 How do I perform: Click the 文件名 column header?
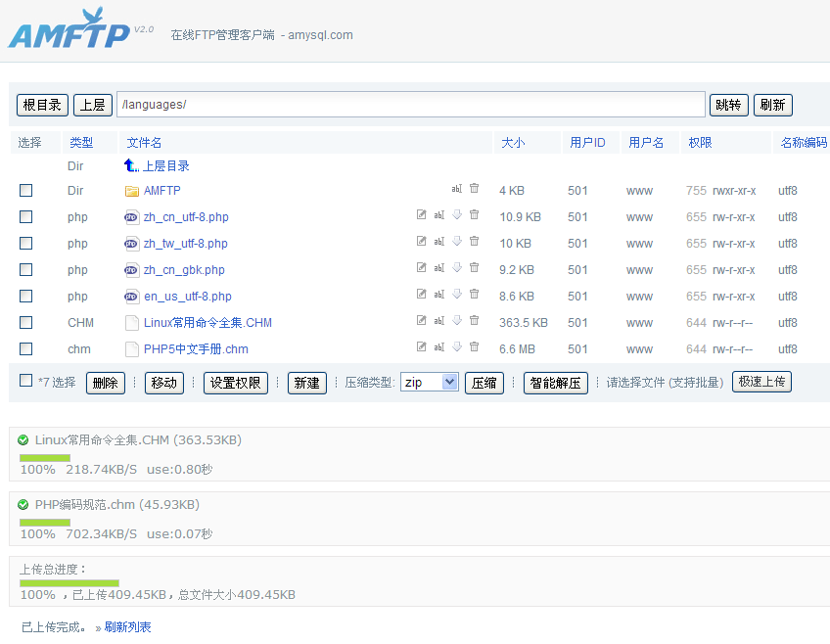pyautogui.click(x=145, y=142)
